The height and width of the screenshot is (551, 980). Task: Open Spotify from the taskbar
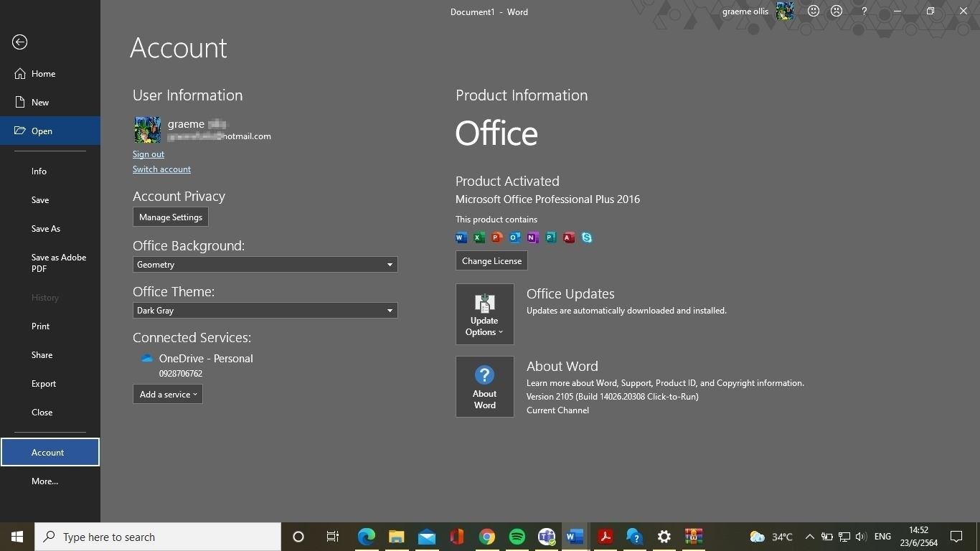point(517,537)
